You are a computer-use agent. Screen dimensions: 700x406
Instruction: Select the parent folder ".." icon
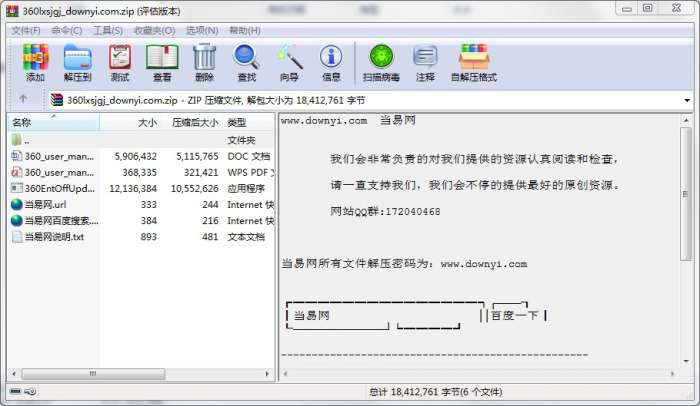(x=17, y=140)
